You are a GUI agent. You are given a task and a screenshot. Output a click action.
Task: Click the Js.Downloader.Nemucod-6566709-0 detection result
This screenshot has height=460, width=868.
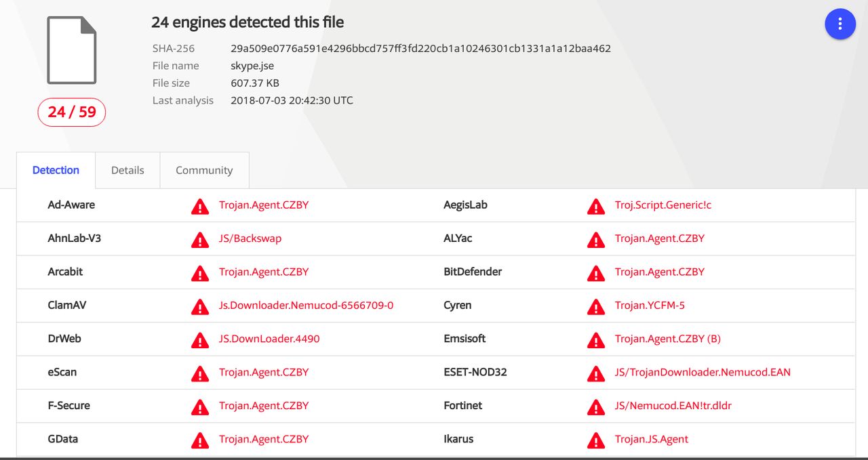click(306, 305)
